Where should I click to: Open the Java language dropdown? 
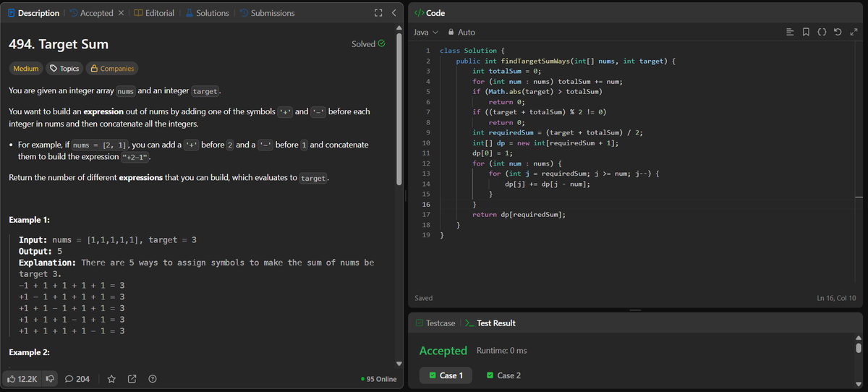(426, 32)
